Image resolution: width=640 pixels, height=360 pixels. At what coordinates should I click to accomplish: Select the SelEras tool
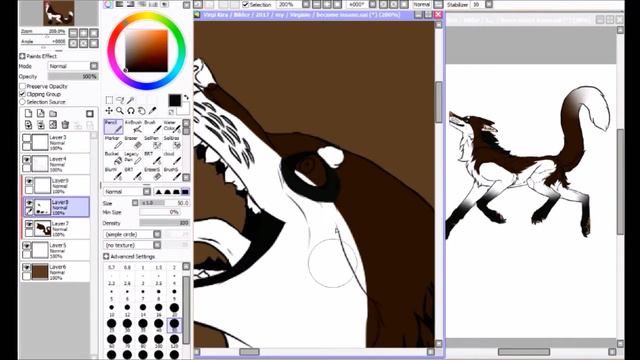click(172, 143)
